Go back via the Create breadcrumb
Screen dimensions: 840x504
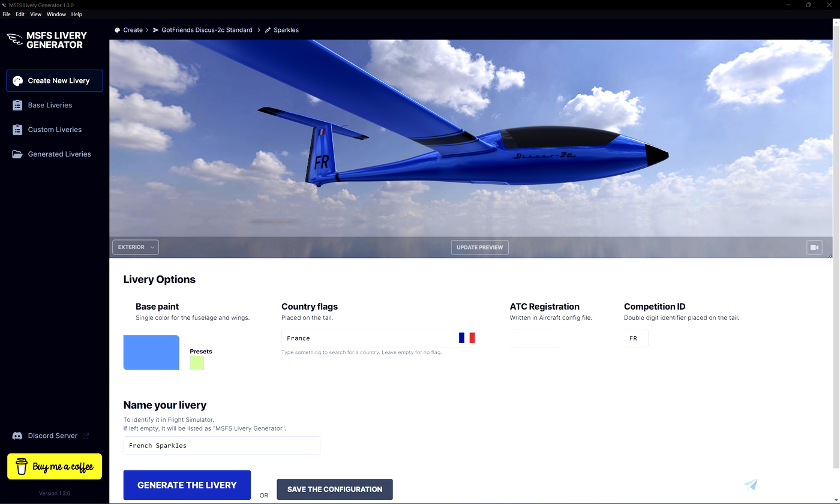(x=133, y=29)
